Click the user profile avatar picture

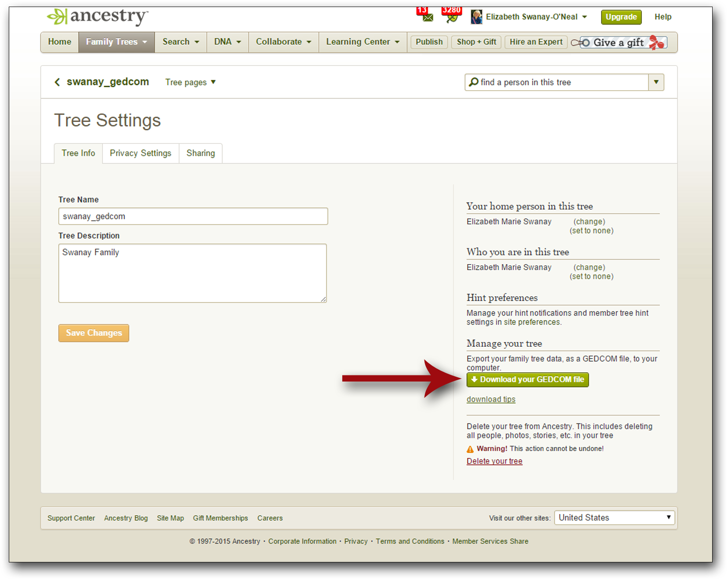[x=476, y=17]
